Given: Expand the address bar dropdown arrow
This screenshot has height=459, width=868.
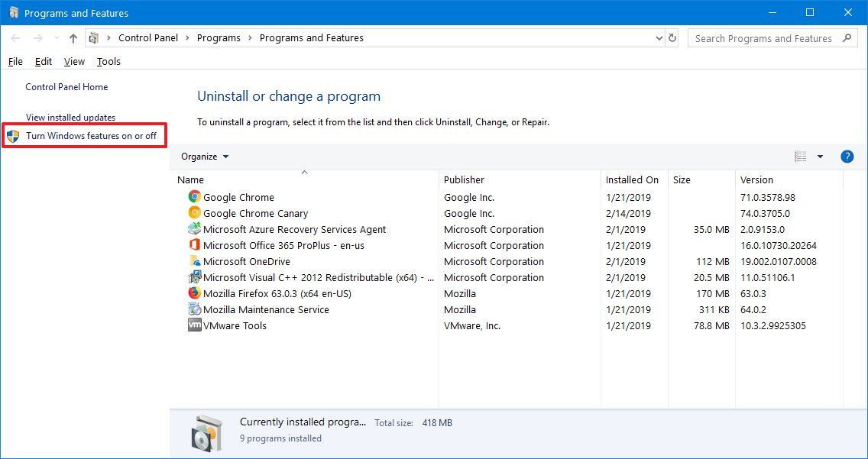Looking at the screenshot, I should tap(659, 37).
